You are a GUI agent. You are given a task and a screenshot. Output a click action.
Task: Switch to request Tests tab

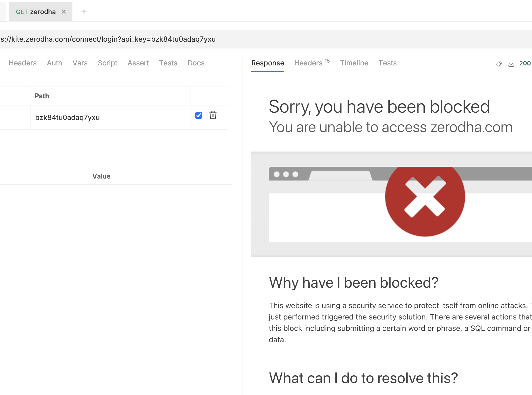pos(168,63)
